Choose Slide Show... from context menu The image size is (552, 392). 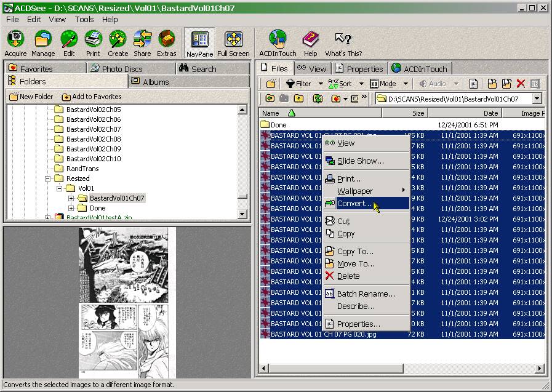coord(366,161)
